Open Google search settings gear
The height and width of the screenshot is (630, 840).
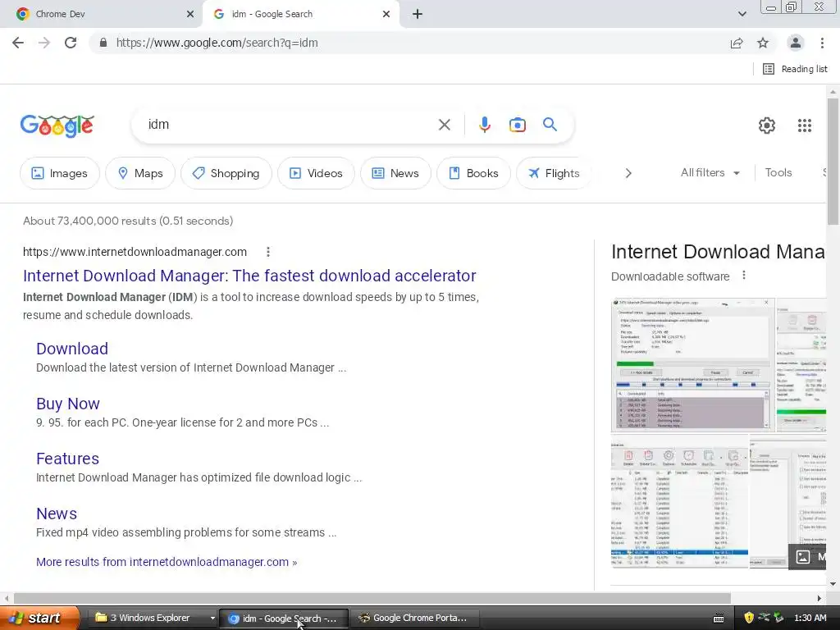tap(767, 126)
